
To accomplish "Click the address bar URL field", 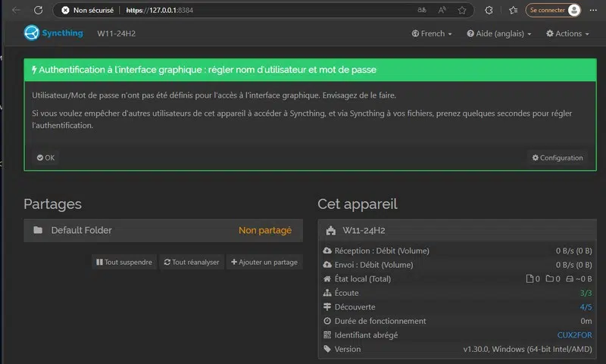I will (263, 11).
